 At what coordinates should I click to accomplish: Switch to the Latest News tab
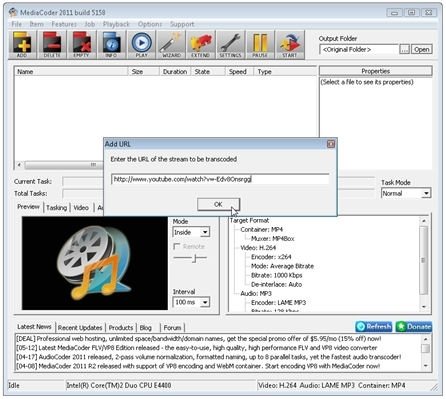coord(34,327)
